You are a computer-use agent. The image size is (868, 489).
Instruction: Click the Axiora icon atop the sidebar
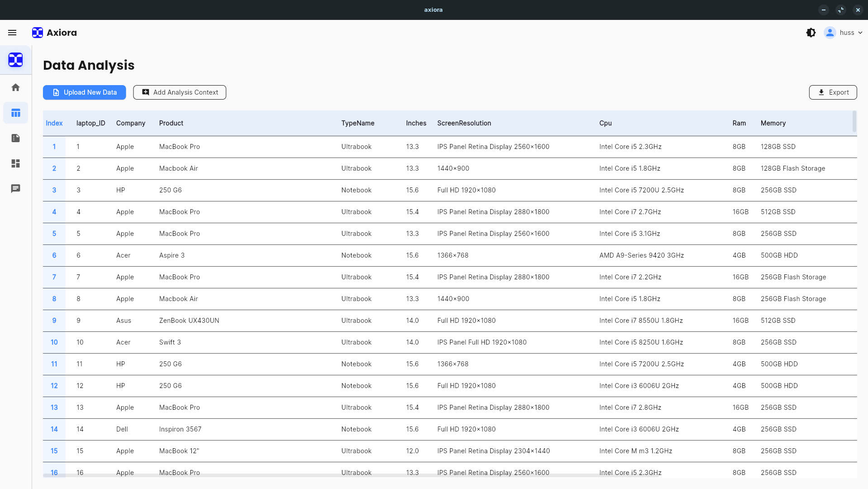16,60
